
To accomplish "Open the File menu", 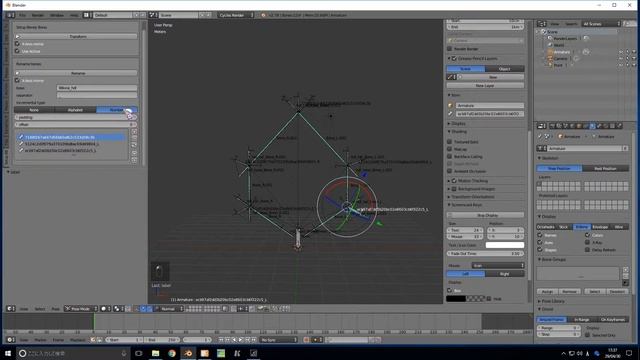I will (22, 15).
